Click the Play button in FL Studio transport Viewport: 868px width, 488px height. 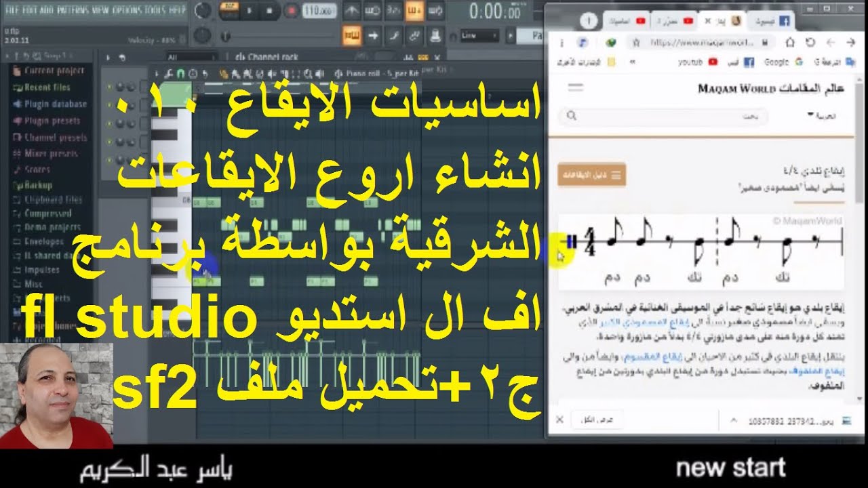(x=249, y=11)
